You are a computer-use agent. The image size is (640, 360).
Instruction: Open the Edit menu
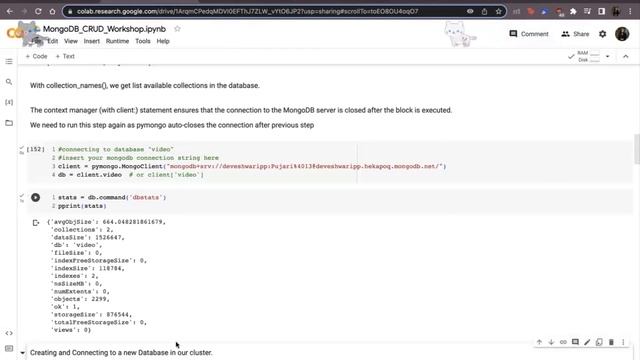52,41
